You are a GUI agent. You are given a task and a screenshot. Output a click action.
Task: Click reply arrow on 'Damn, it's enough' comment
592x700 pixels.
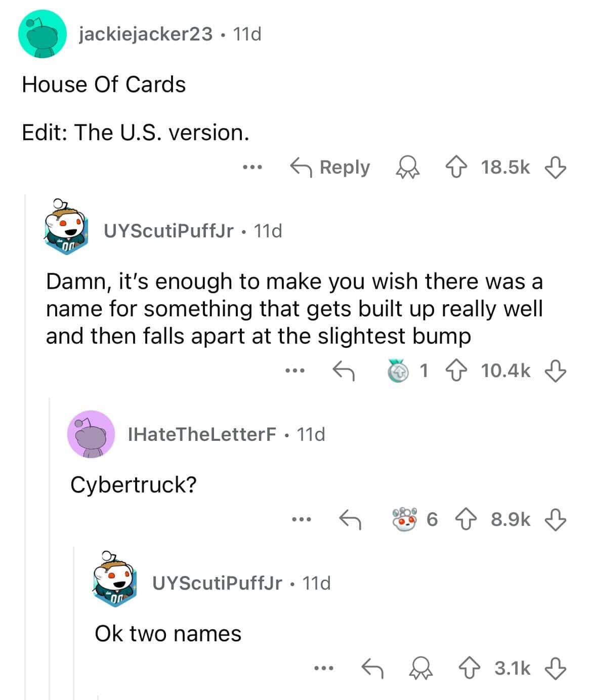[344, 370]
